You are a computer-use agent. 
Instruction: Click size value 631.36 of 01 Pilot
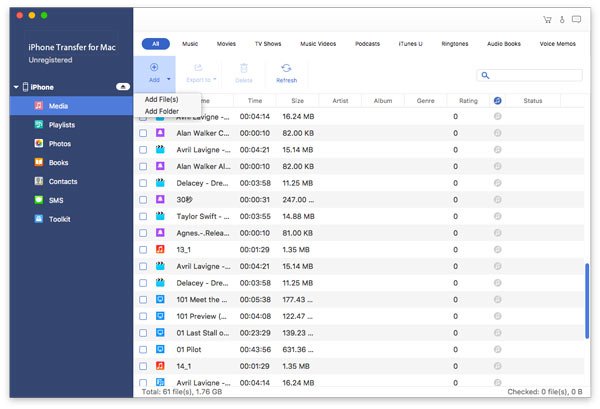pyautogui.click(x=298, y=349)
